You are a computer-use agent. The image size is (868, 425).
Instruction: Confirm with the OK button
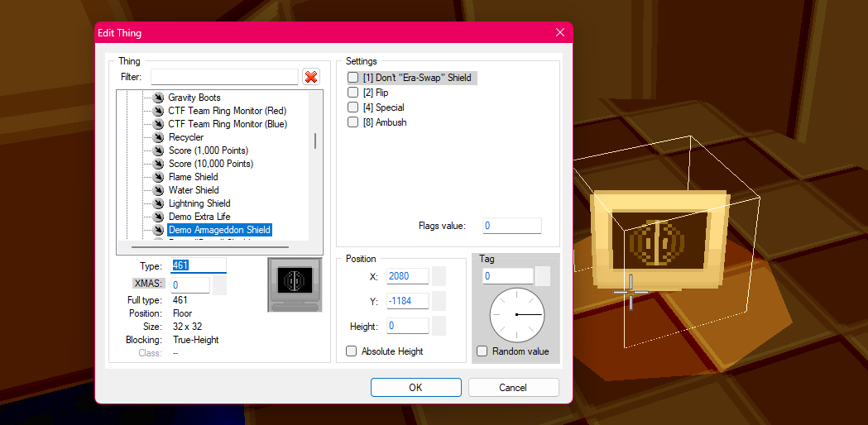point(415,387)
